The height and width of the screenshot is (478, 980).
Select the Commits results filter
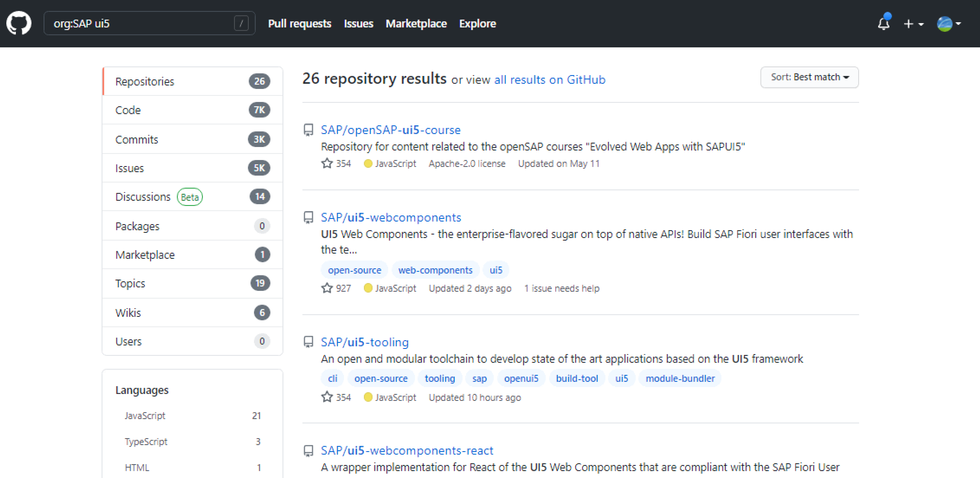(192, 140)
